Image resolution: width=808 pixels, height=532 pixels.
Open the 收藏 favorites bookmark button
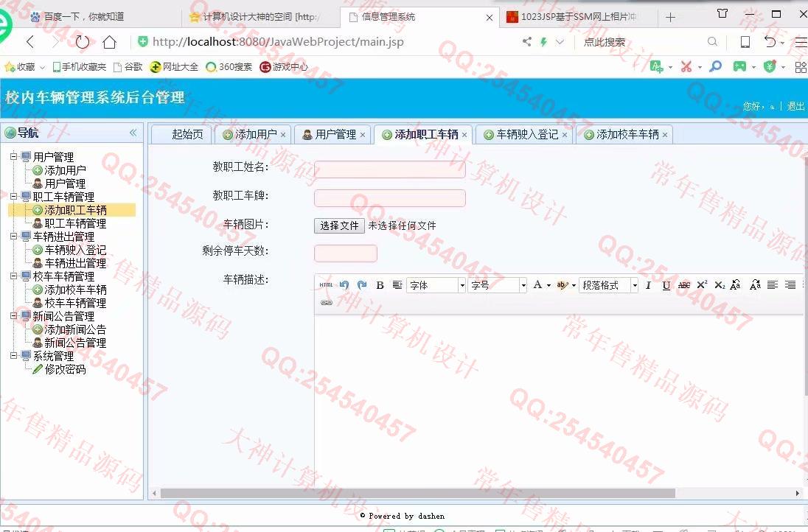pyautogui.click(x=20, y=67)
